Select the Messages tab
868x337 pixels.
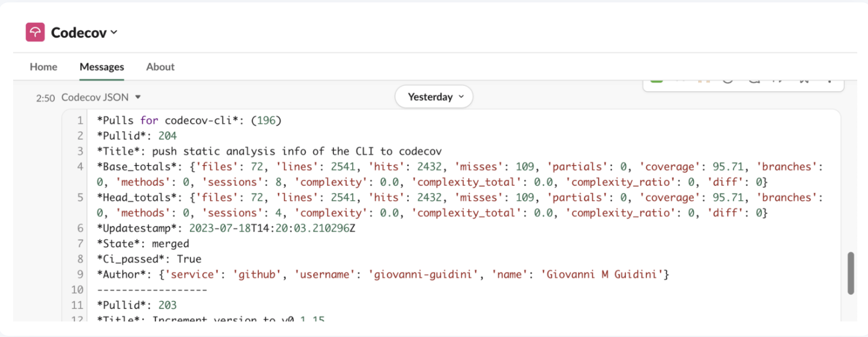tap(102, 67)
